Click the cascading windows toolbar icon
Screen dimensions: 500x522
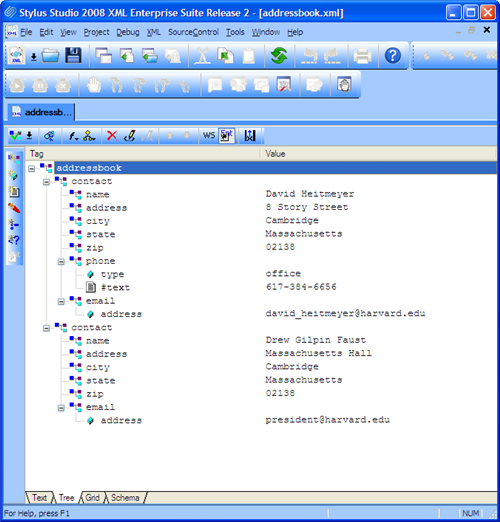click(104, 56)
